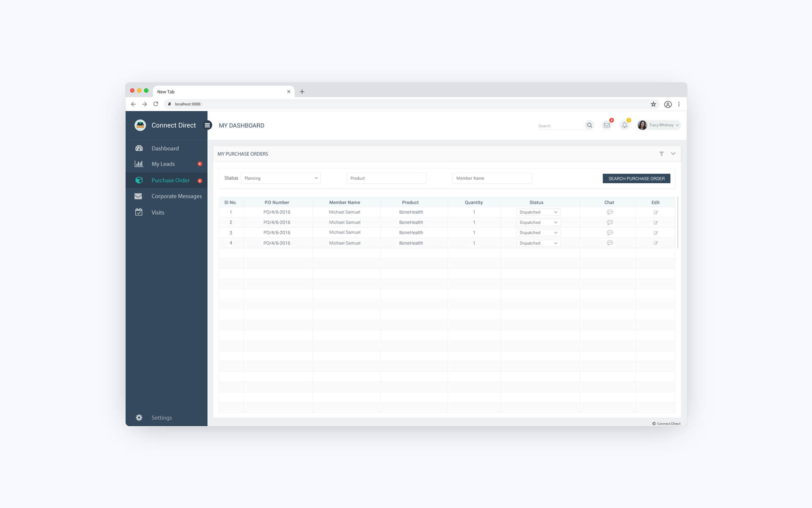
Task: Open My Leads in the sidebar
Action: click(163, 164)
